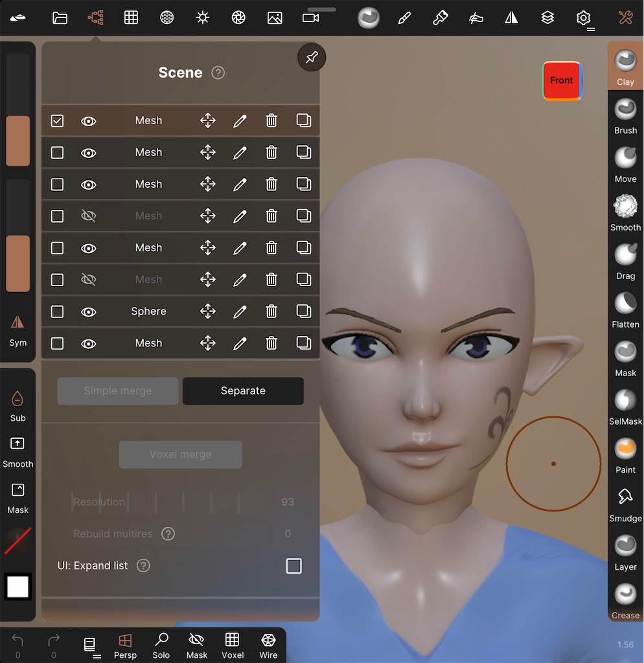Click the Front view cube
Screen dimensions: 644x663
562,81
